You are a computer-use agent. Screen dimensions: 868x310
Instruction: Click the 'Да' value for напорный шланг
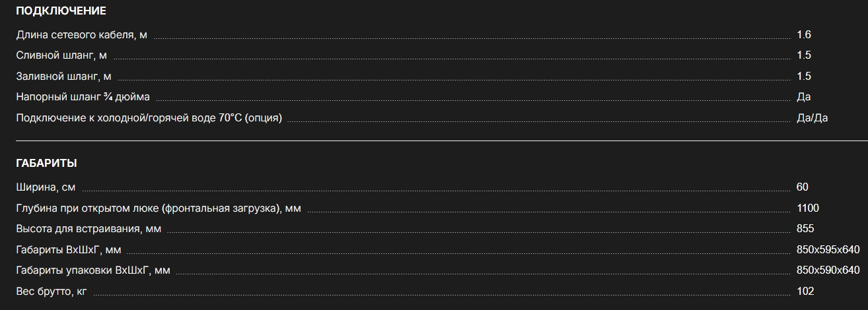click(x=804, y=97)
